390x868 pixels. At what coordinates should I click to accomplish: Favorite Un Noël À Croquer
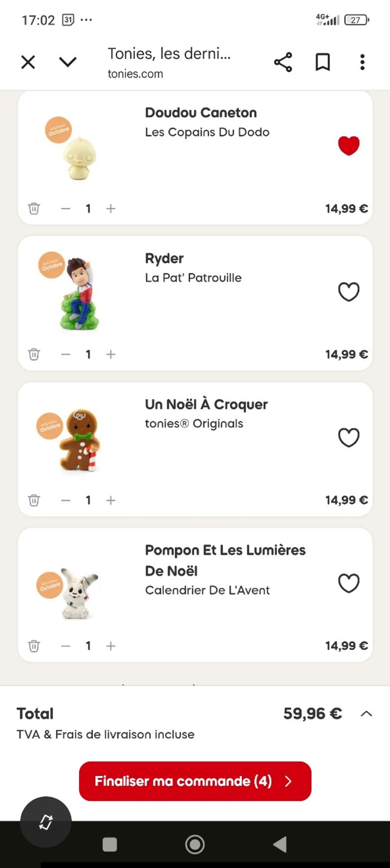(x=349, y=438)
